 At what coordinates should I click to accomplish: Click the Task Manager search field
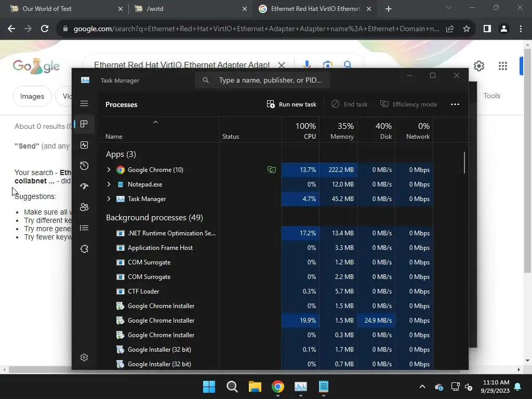point(262,81)
